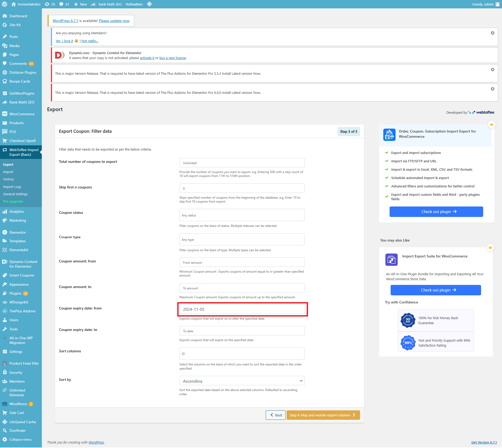Click the webtoffee developer logo
Screen dimensions: 502x448
coord(481,112)
